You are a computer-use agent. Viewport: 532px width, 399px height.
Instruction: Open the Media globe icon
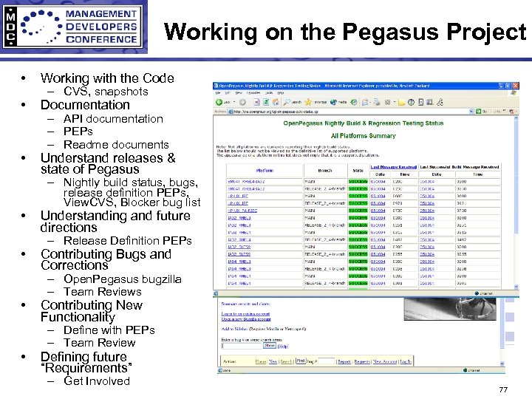click(333, 102)
